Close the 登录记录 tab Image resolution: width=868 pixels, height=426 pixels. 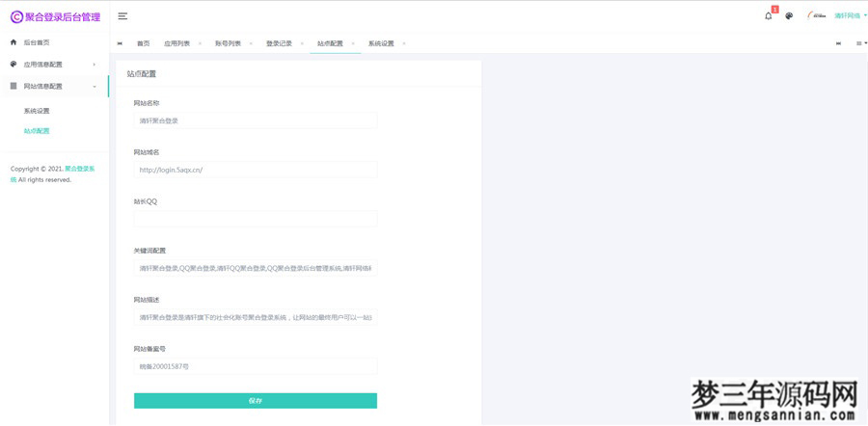click(302, 43)
